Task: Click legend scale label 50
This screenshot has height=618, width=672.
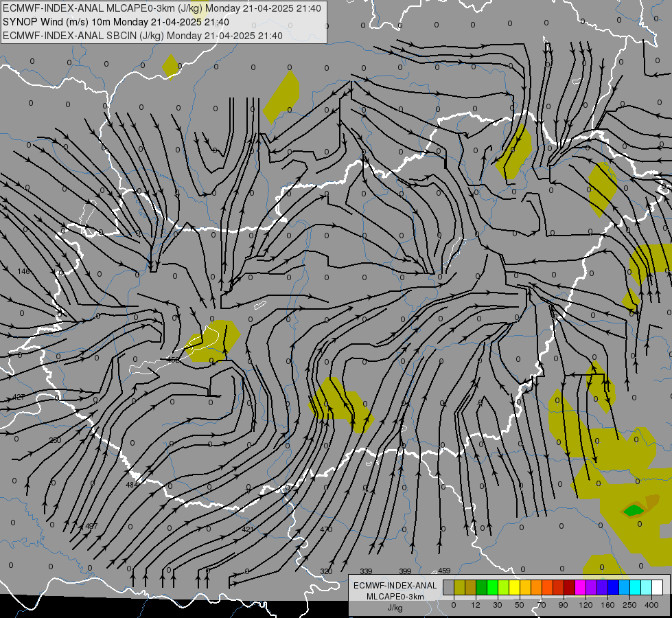Action: 520,605
